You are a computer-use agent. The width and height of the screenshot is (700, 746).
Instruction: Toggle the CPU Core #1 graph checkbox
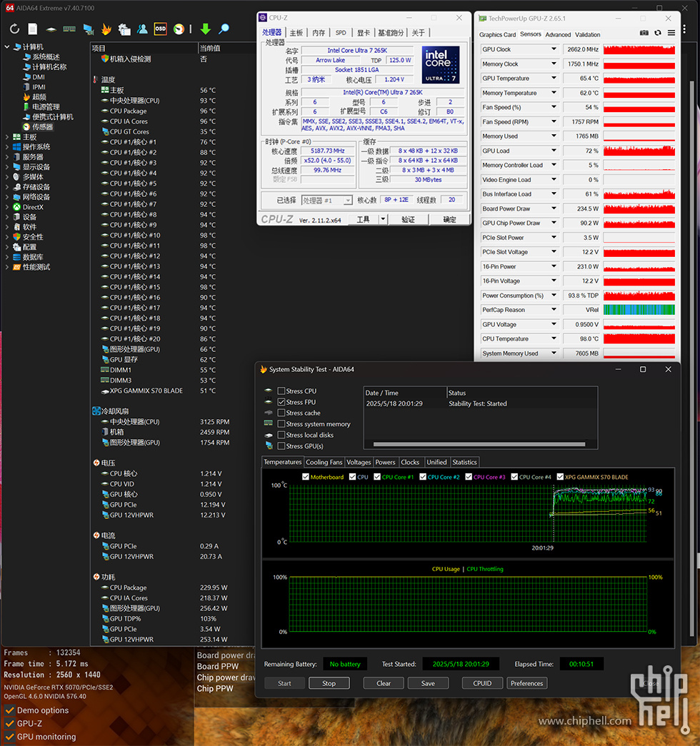coord(377,477)
